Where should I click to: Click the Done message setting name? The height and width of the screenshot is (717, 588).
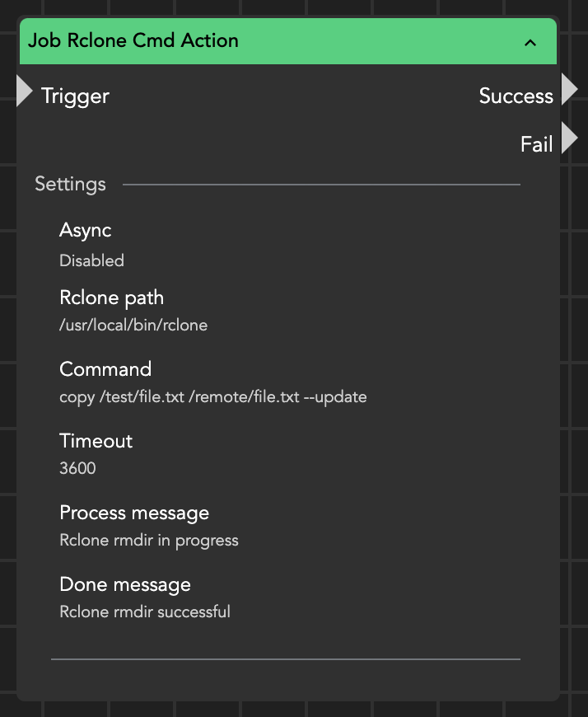(124, 584)
